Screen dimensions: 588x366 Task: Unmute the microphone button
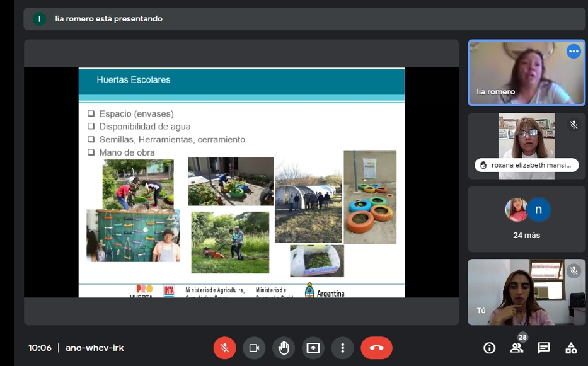224,348
